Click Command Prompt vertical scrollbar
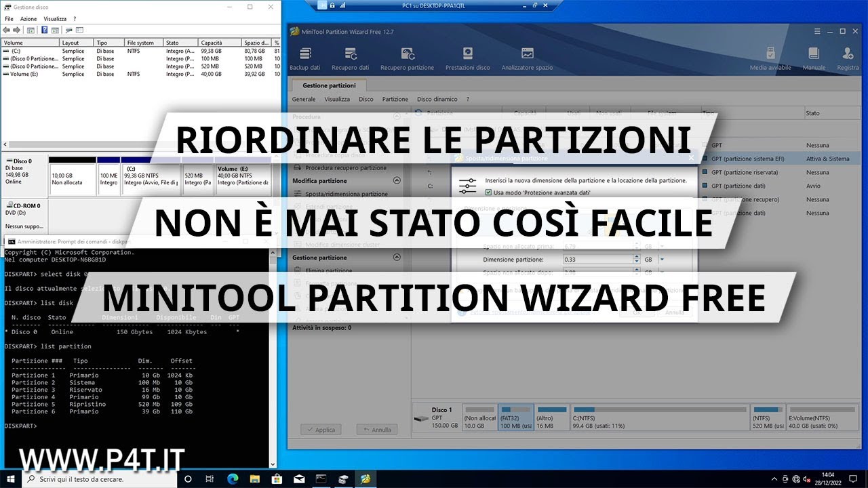 coord(273,358)
